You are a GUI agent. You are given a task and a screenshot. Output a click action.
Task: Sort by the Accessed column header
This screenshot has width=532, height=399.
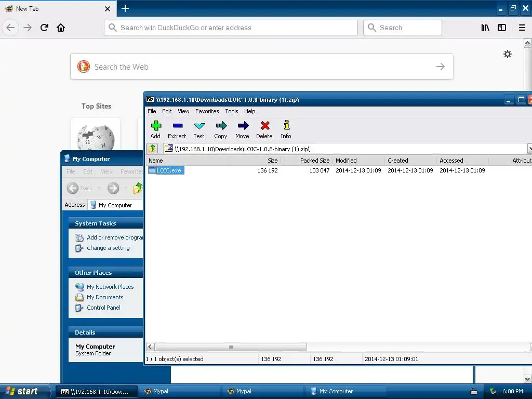pos(462,161)
